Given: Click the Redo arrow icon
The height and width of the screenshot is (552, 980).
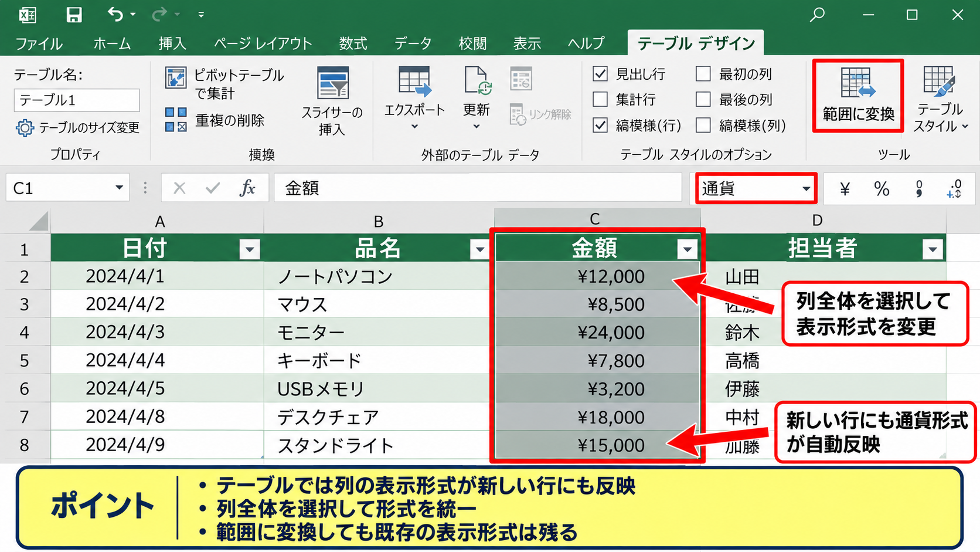Looking at the screenshot, I should [x=159, y=14].
